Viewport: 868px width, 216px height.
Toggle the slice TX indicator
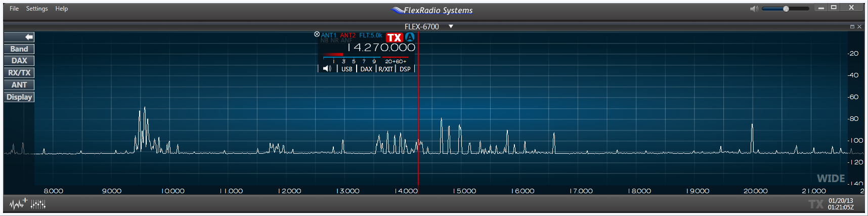[x=394, y=37]
